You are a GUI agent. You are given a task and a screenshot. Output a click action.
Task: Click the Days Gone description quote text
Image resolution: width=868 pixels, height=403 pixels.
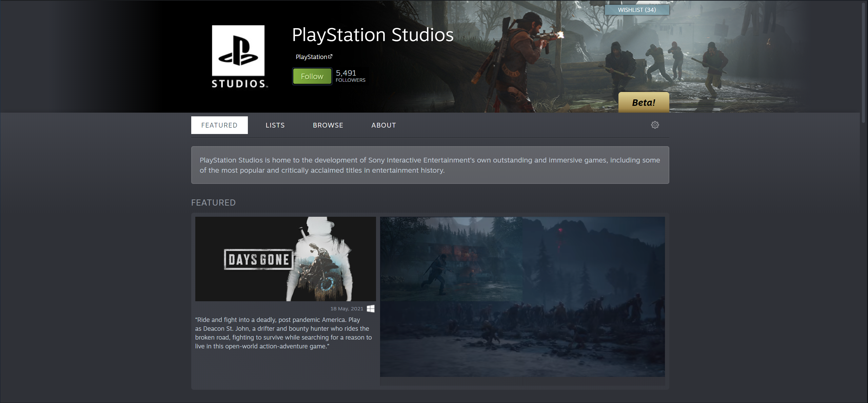[x=283, y=333]
